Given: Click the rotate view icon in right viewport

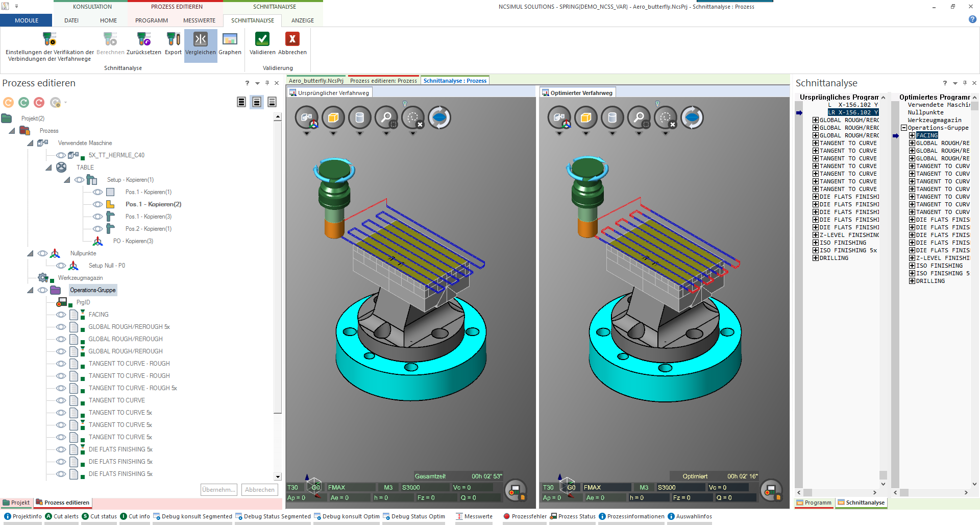Looking at the screenshot, I should 692,118.
